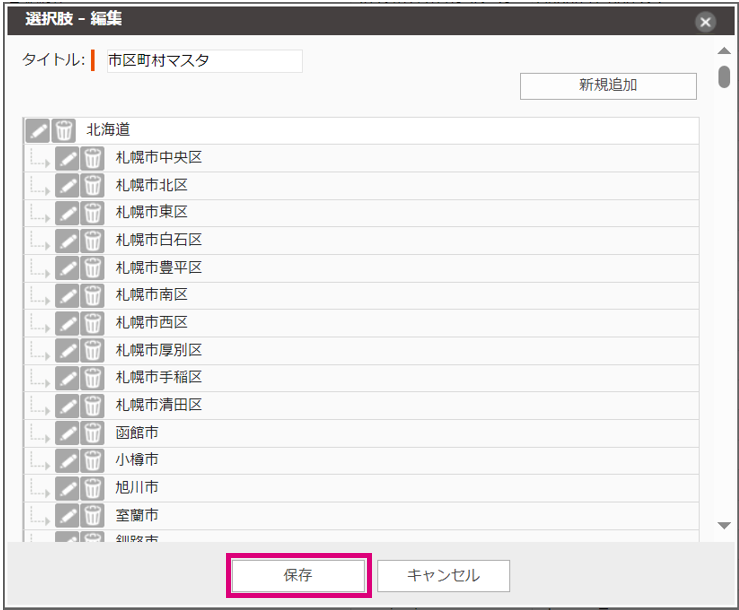Edit the 札幌市豊平区 entry
The image size is (739, 610).
coord(67,268)
